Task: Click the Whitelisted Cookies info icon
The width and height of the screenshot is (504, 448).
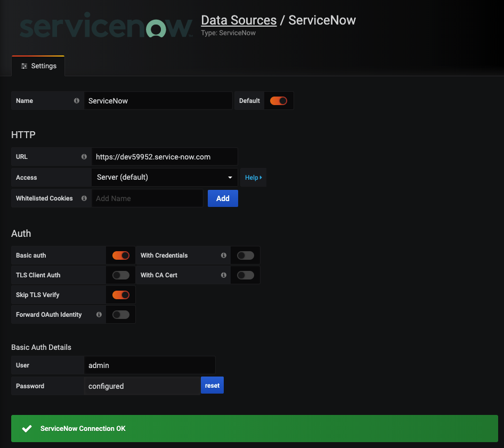Action: pos(84,198)
